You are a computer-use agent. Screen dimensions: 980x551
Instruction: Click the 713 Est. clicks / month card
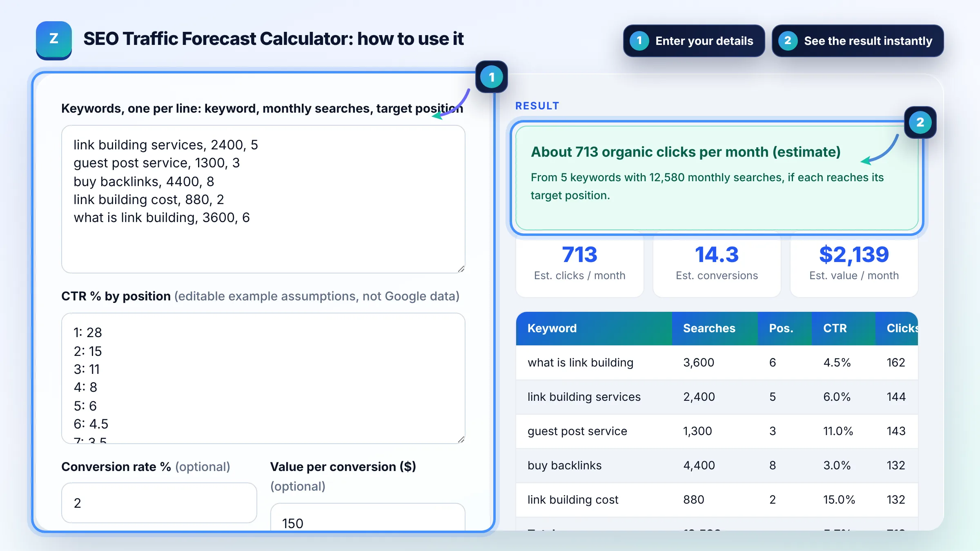(x=580, y=264)
